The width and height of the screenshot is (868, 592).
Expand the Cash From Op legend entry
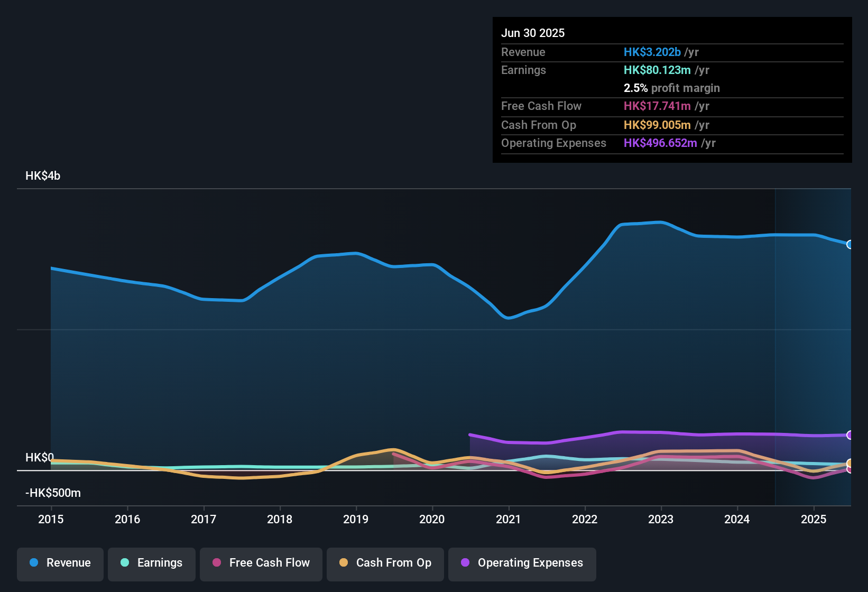[385, 563]
